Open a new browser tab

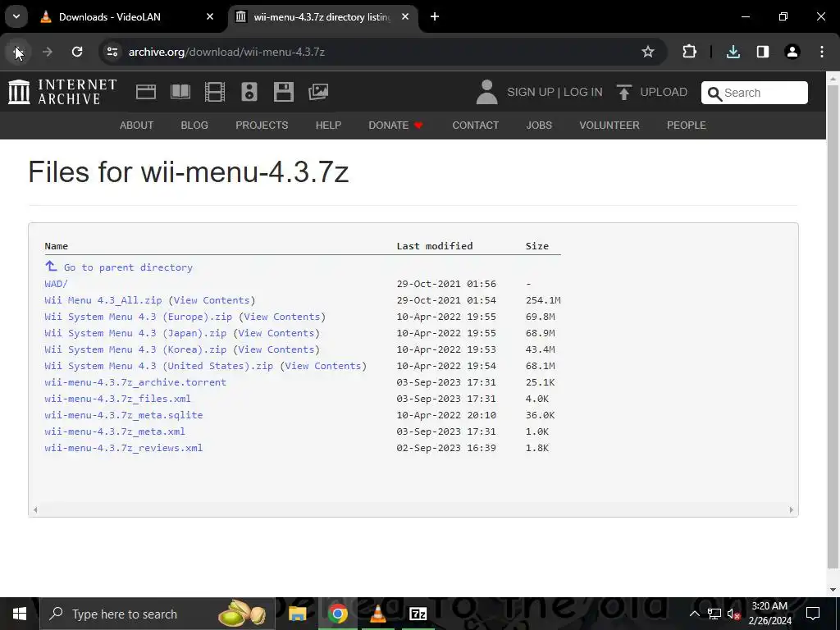[x=435, y=16]
